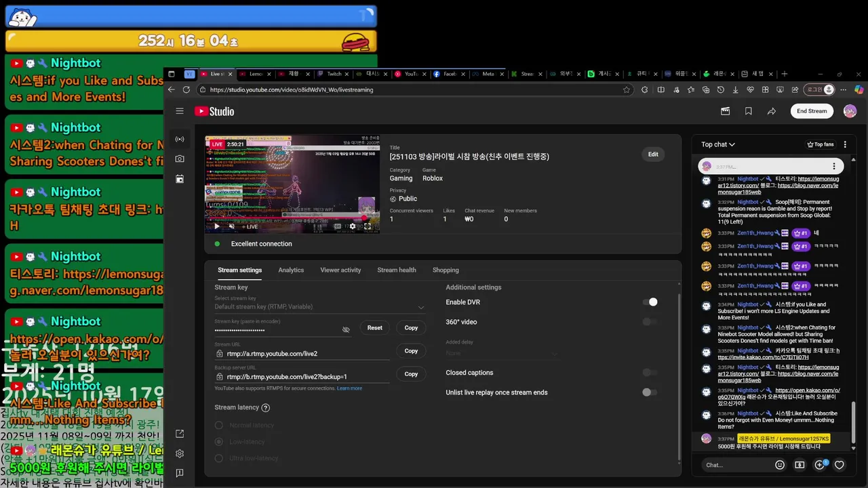Copy the Backup server URL

pos(411,374)
